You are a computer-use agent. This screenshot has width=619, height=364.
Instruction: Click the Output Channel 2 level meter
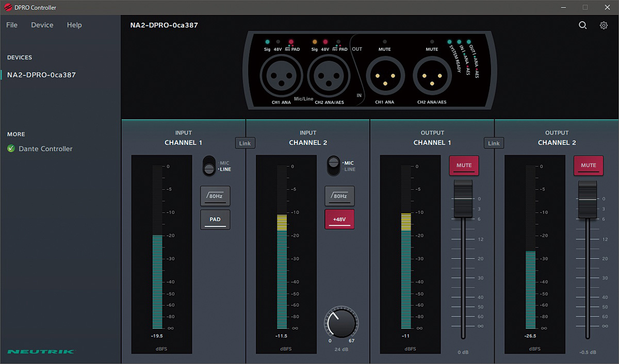[x=531, y=247]
